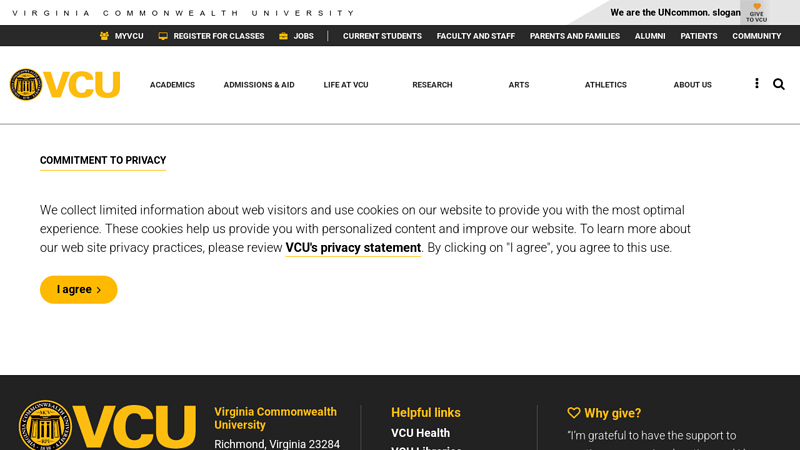Viewport: 800px width, 450px height.
Task: Open the Current Students link
Action: click(382, 36)
